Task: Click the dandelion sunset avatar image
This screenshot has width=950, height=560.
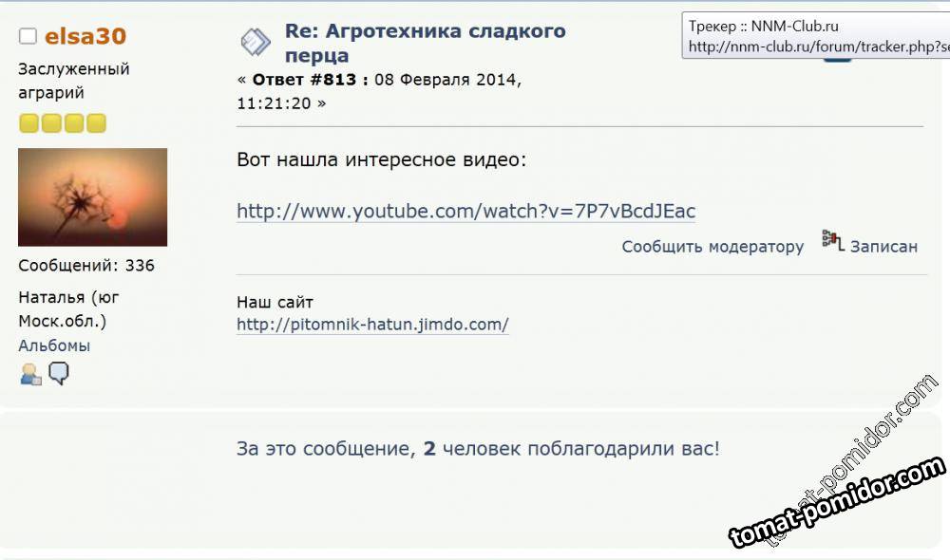Action: pyautogui.click(x=93, y=196)
